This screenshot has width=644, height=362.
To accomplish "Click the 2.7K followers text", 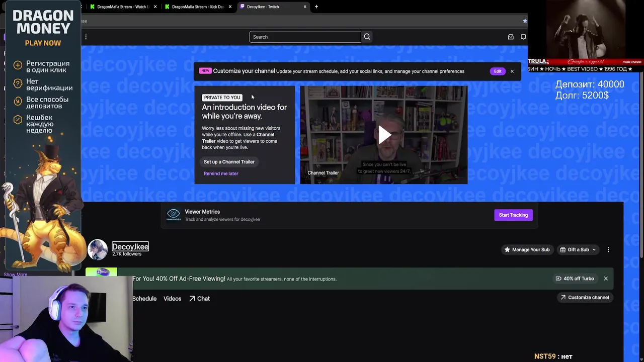I will (127, 254).
